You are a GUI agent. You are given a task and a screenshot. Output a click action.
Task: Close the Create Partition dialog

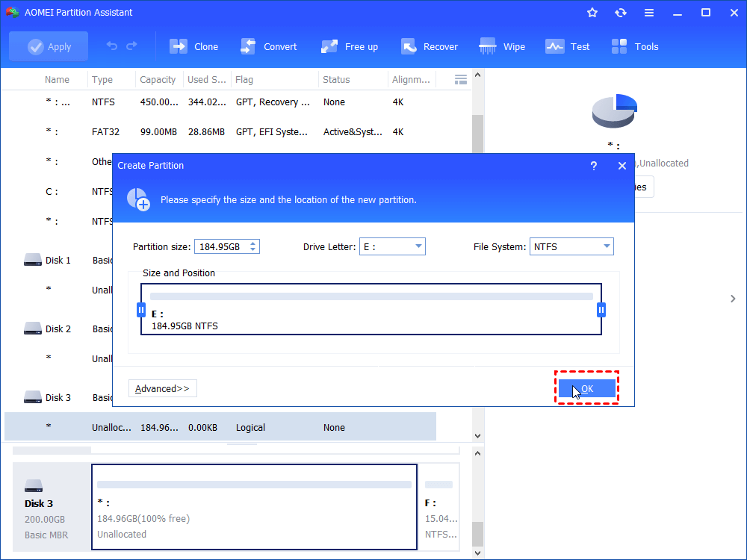point(622,166)
